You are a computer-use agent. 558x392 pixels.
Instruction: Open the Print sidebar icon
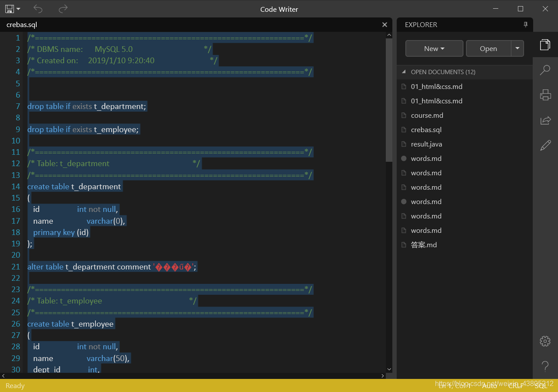click(x=545, y=95)
